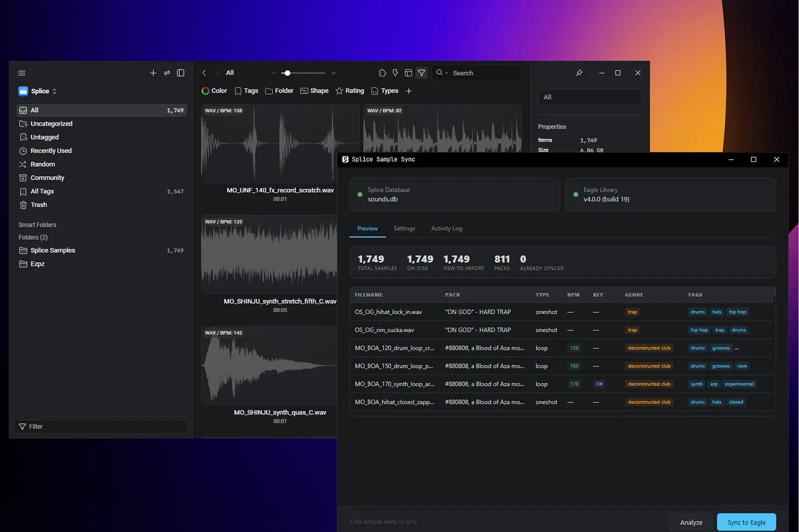This screenshot has height=532, width=799.
Task: Click the zoom in plus icon
Action: coord(334,73)
